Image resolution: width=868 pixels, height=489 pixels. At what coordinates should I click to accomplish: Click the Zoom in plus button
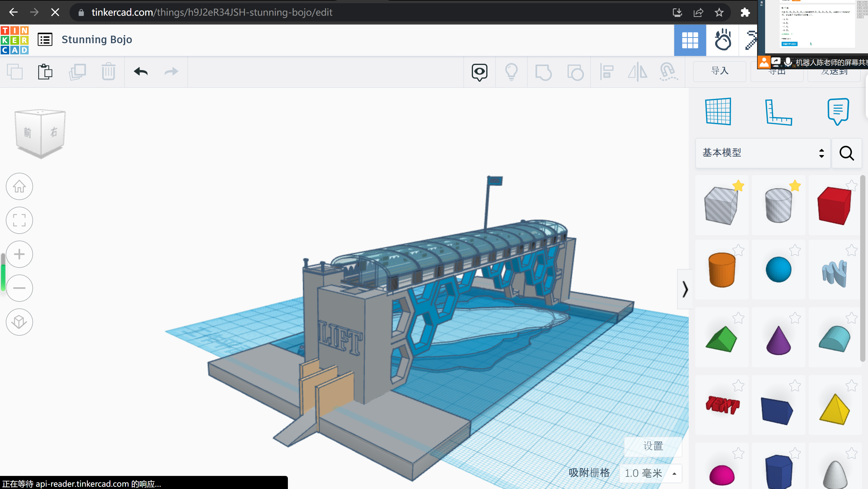click(x=19, y=254)
